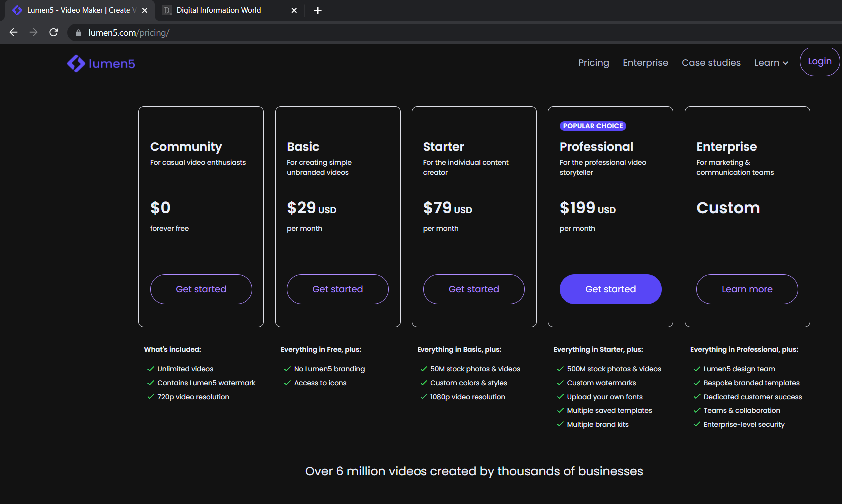Open Pricing in the navigation

click(594, 63)
